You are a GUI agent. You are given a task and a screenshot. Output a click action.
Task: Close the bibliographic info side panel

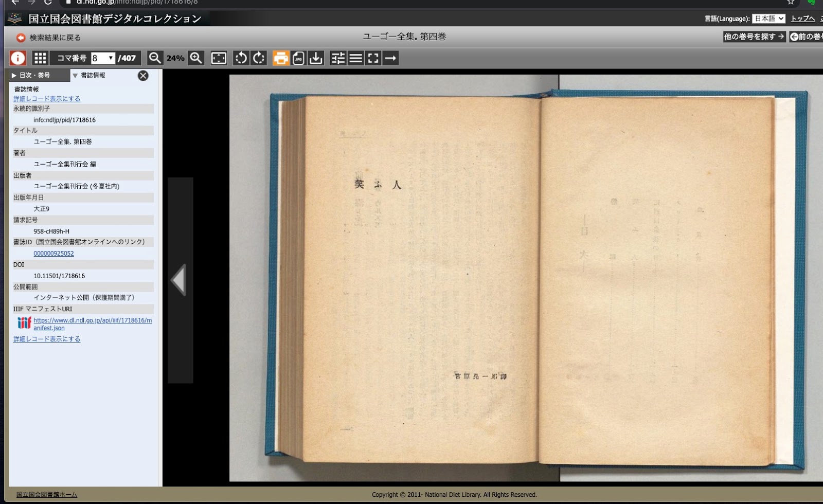(x=143, y=76)
